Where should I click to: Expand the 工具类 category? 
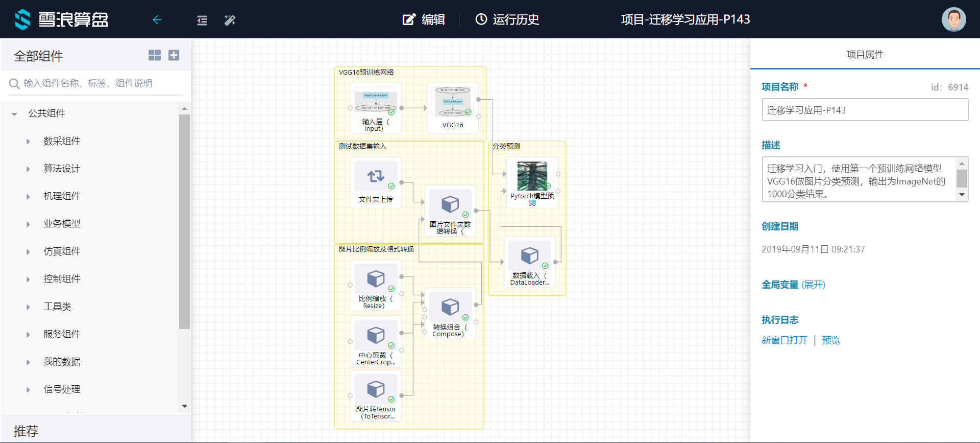(x=28, y=307)
